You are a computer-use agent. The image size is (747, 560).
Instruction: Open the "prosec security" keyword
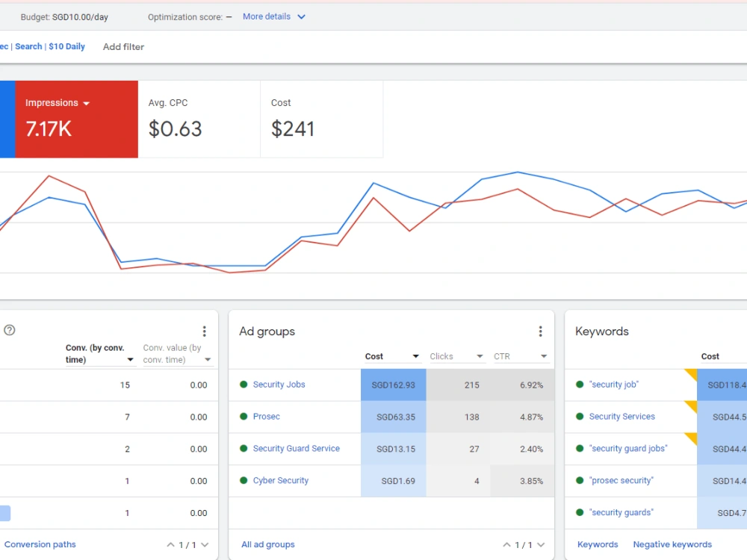pyautogui.click(x=622, y=480)
